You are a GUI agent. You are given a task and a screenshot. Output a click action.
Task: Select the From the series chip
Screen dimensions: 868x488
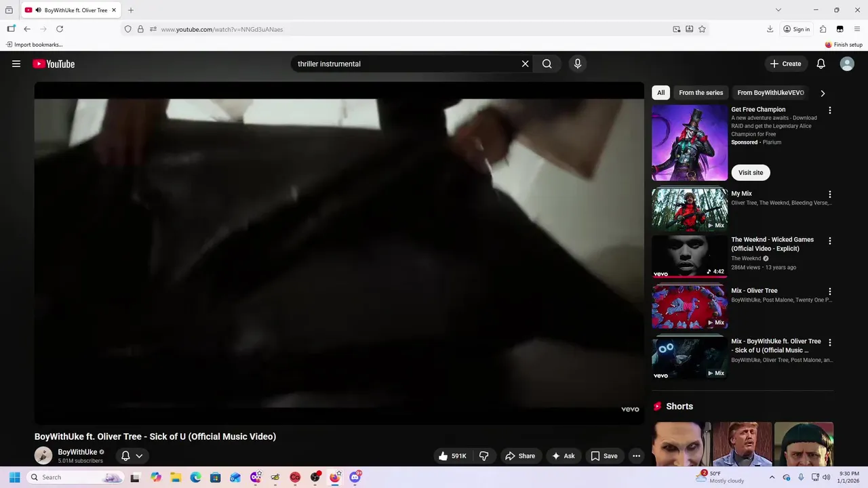pyautogui.click(x=701, y=93)
